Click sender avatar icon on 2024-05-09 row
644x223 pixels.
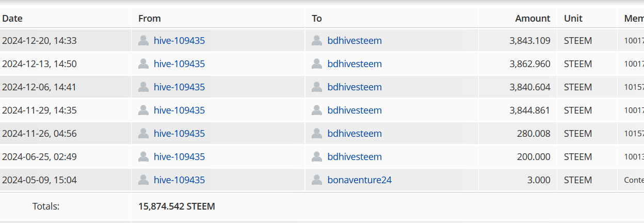click(143, 180)
